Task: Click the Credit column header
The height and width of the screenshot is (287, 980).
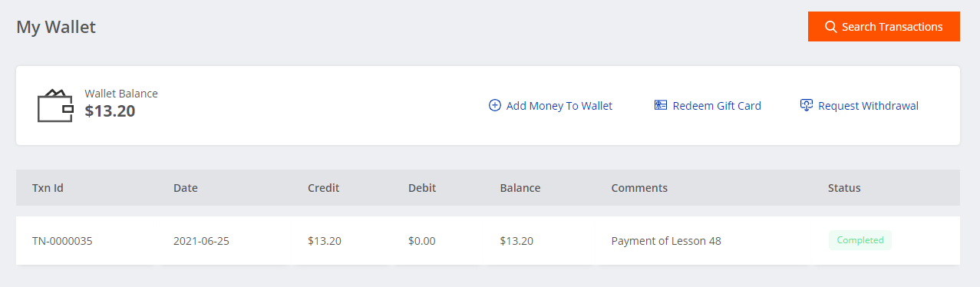Action: point(324,188)
